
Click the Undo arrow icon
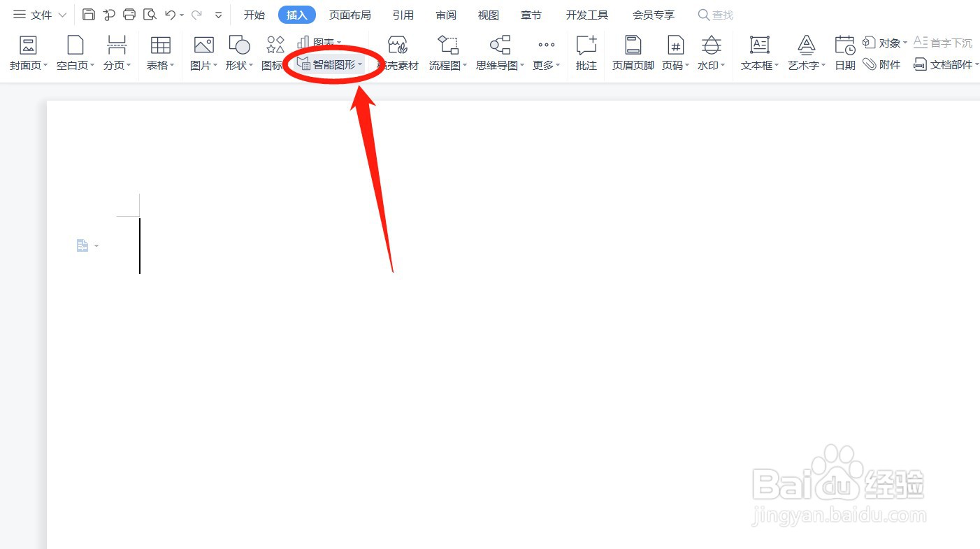pos(170,15)
